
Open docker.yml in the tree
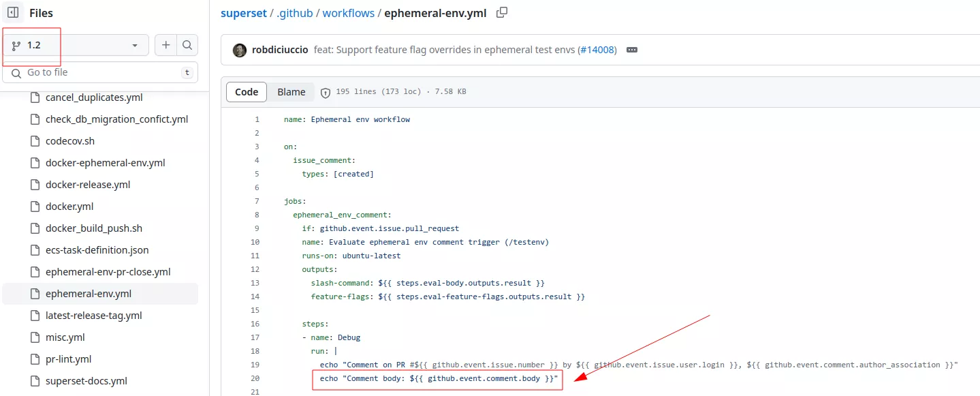[x=69, y=207]
